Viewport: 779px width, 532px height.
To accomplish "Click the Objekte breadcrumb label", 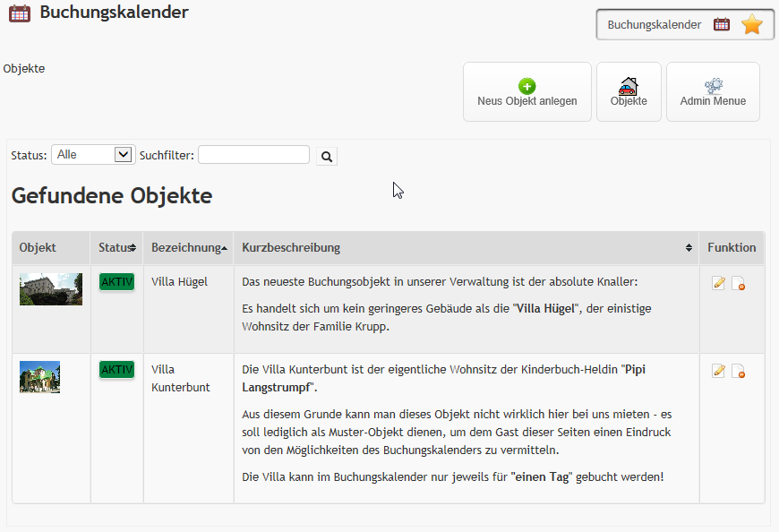I will [23, 68].
